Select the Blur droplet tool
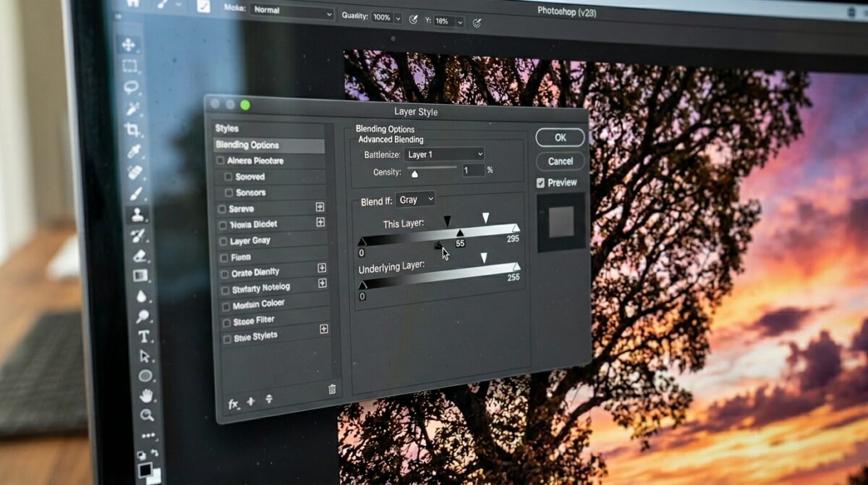This screenshot has width=868, height=485. coord(141,296)
